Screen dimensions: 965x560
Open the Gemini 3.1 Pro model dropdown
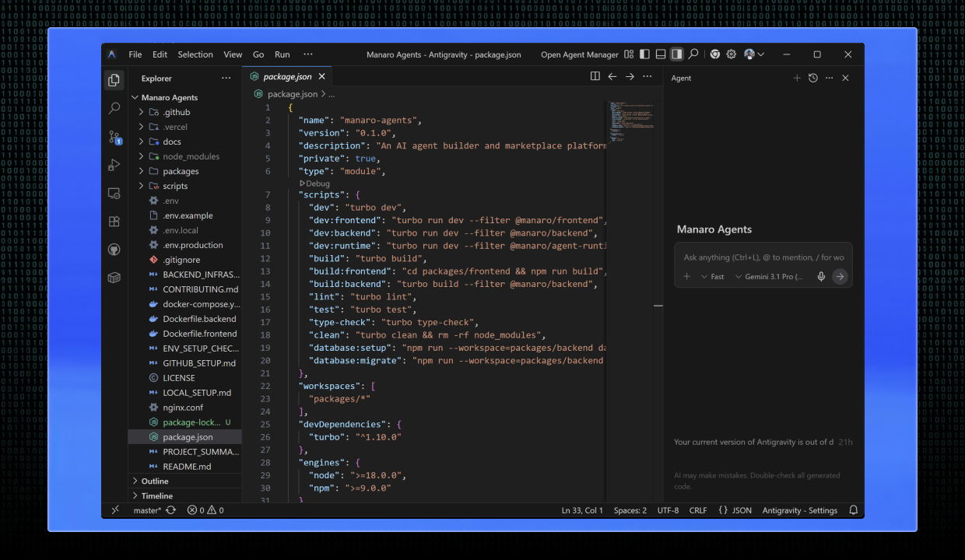[x=774, y=276]
